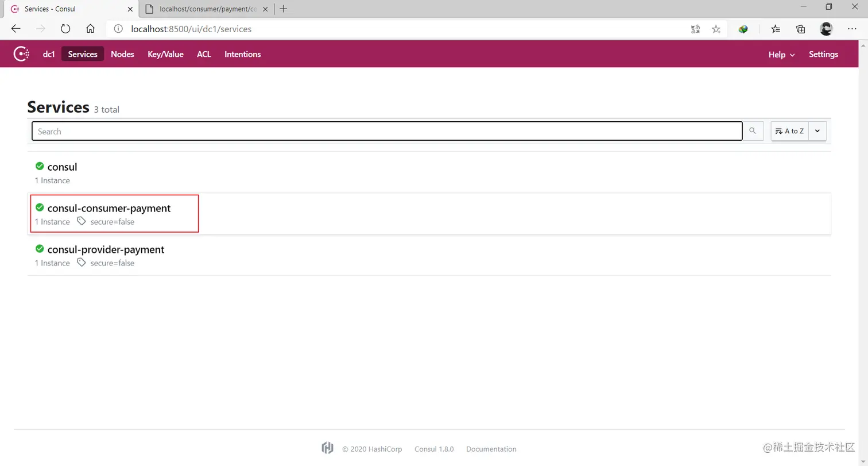Screen dimensions: 868x466
Task: Click the user profile avatar
Action: tap(826, 29)
